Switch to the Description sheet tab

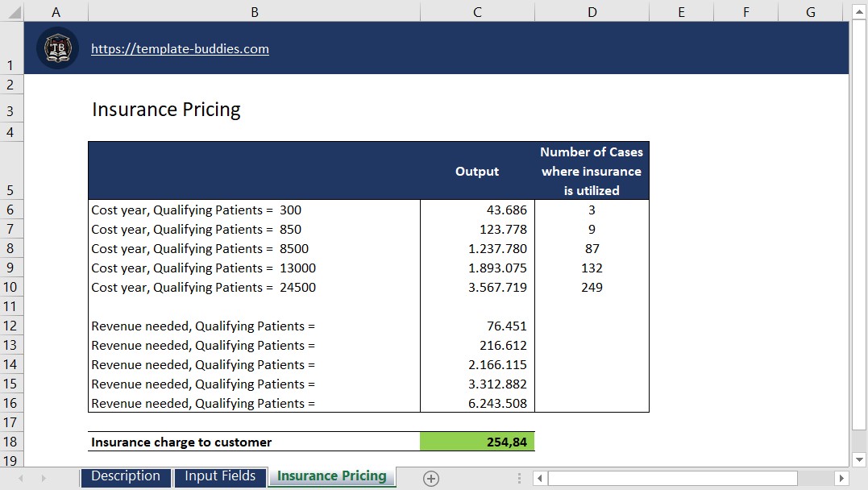(126, 476)
